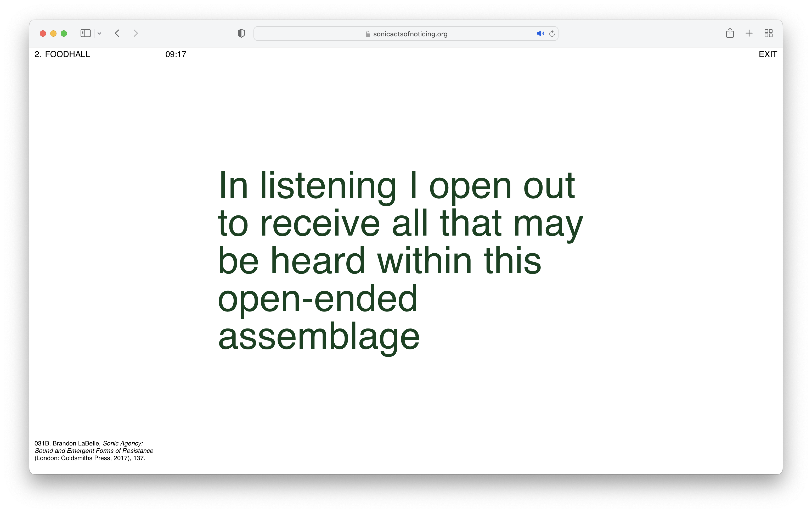
Task: Click the Share icon in the toolbar
Action: pyautogui.click(x=730, y=33)
